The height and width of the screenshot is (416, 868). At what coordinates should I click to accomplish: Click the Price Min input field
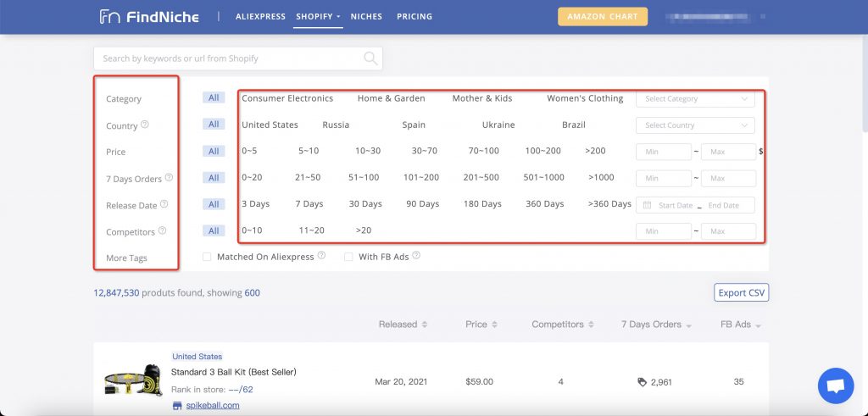pos(664,153)
